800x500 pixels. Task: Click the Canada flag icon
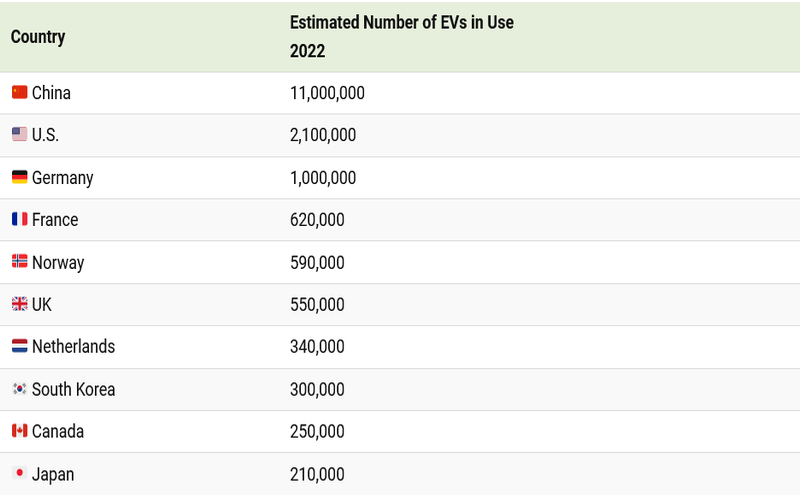(x=19, y=431)
